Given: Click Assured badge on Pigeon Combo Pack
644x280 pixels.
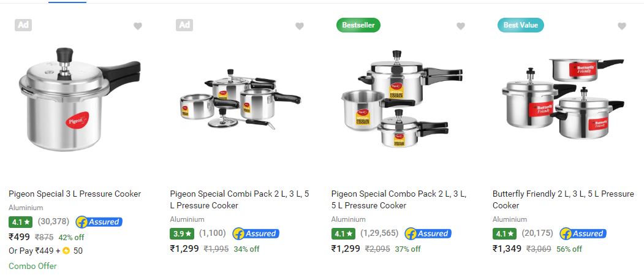Looking at the screenshot, I should coord(427,233).
